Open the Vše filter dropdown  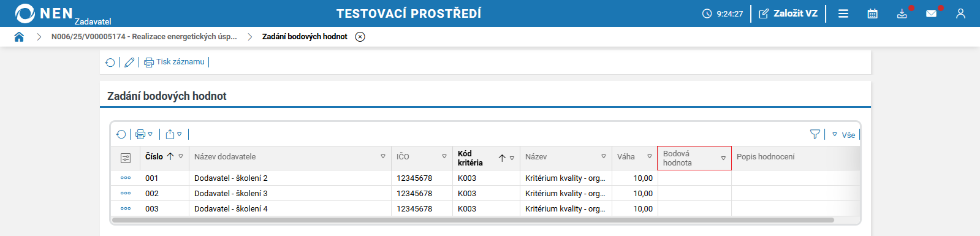[844, 135]
